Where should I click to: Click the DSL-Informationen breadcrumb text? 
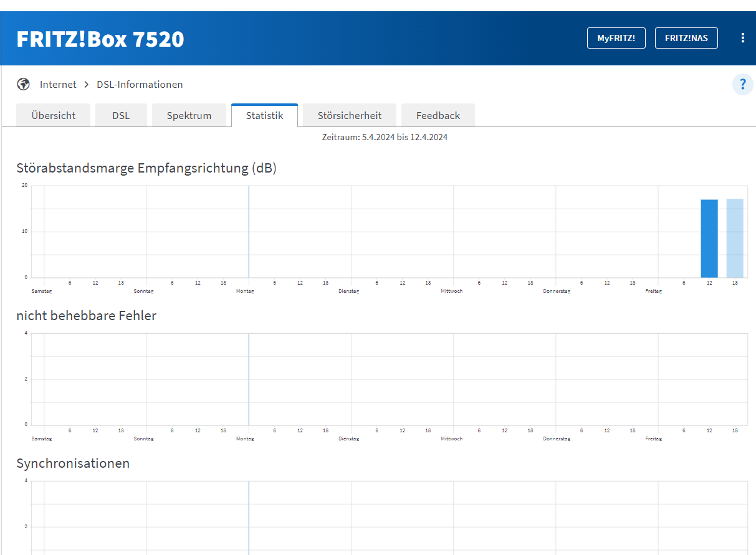[140, 84]
